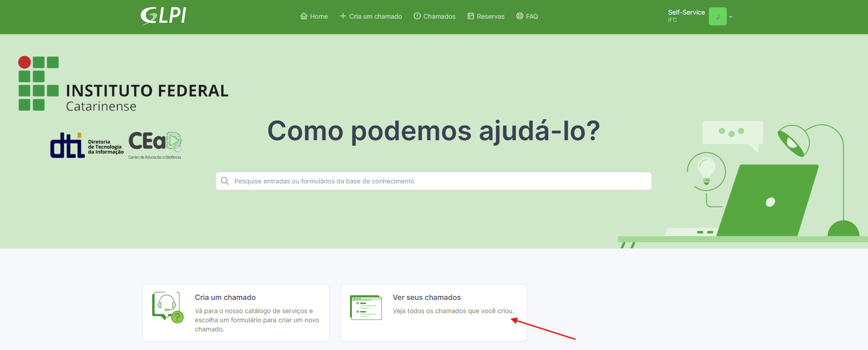
Task: Click the GLPI logo in header
Action: (x=163, y=16)
